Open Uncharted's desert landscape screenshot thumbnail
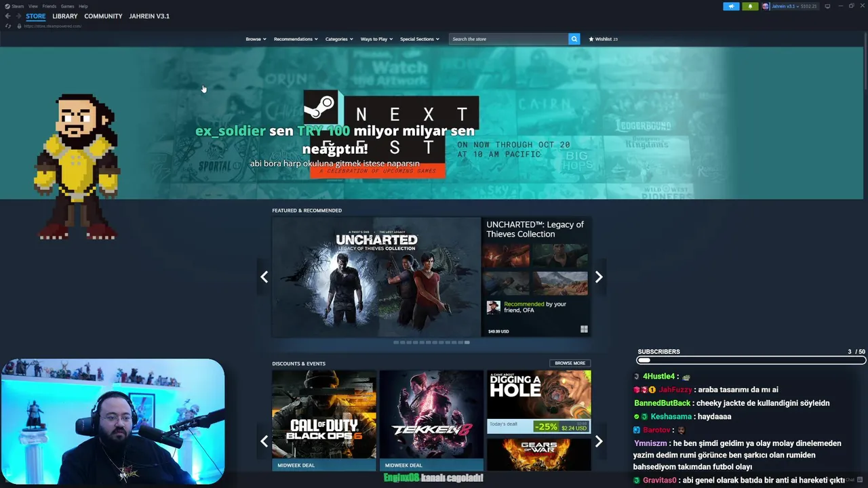The width and height of the screenshot is (868, 488). (560, 283)
